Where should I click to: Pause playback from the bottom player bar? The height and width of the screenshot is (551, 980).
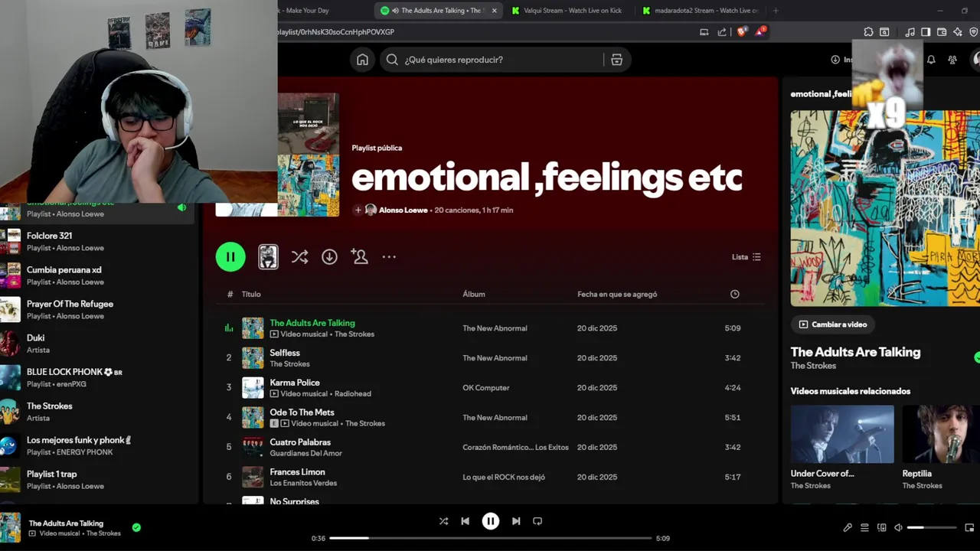click(491, 521)
